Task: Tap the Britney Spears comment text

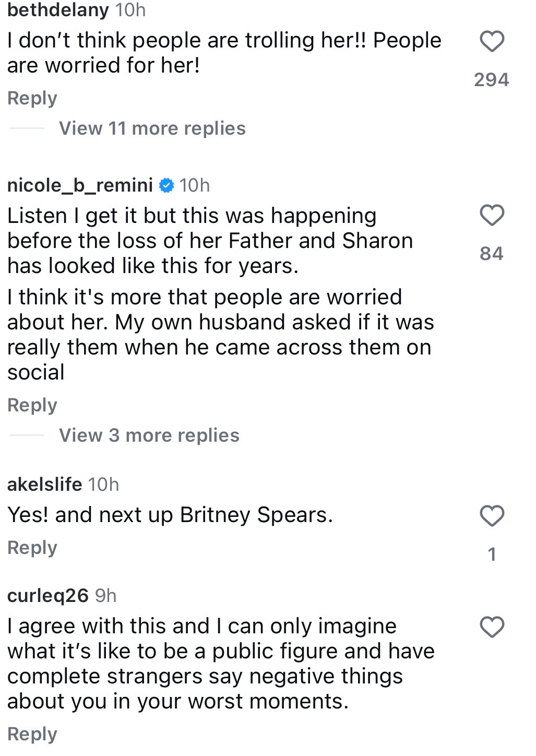Action: pos(170,515)
